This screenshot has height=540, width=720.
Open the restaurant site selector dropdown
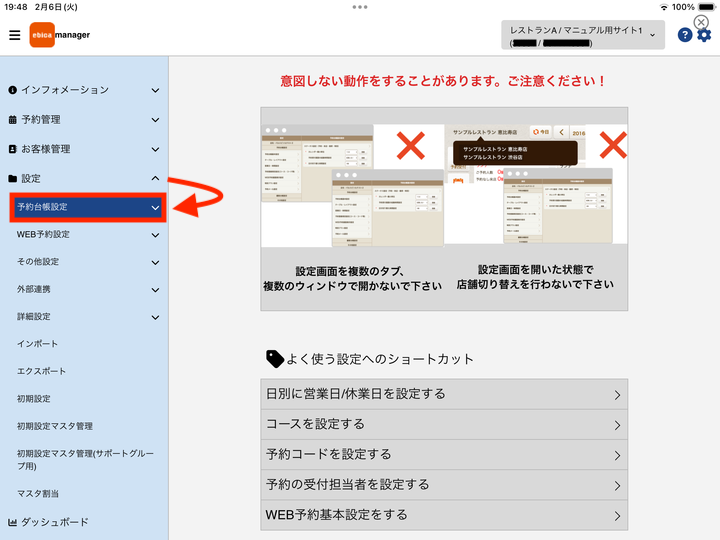coord(583,35)
